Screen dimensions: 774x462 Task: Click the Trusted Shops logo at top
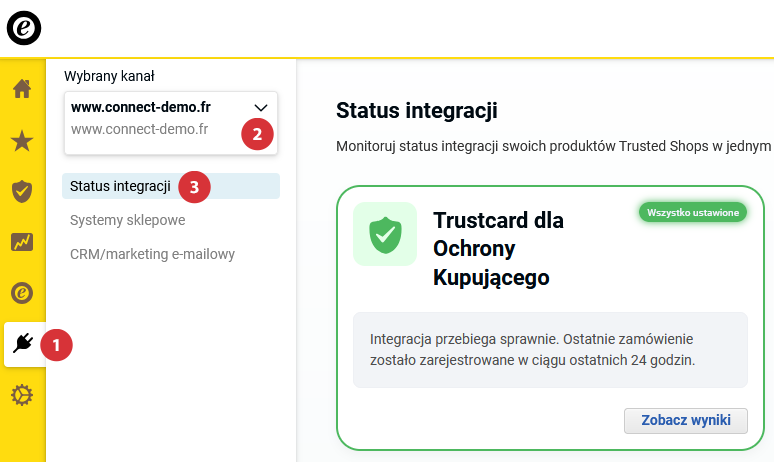click(x=24, y=28)
